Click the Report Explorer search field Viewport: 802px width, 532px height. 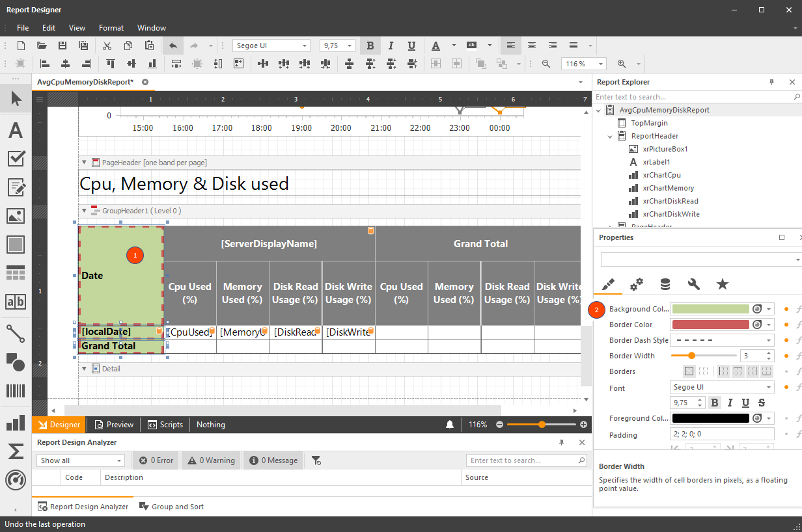(698, 97)
